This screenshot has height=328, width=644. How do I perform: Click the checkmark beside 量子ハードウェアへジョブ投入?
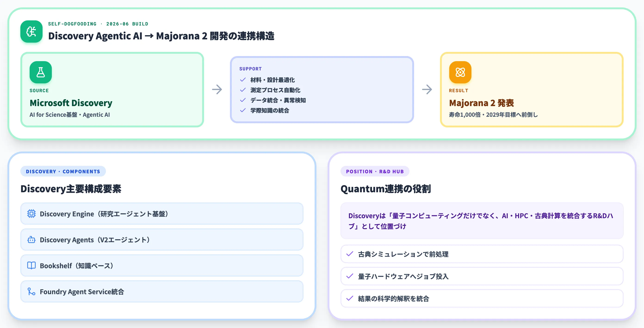pyautogui.click(x=350, y=276)
